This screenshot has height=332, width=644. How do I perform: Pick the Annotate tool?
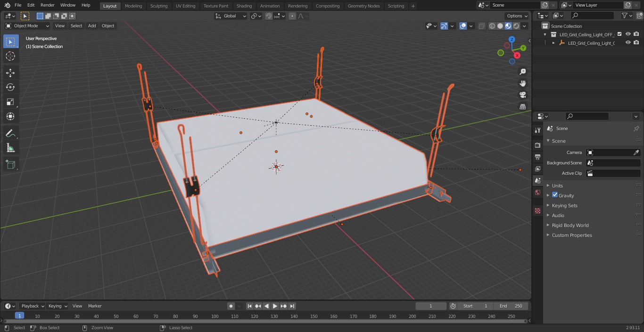click(10, 134)
